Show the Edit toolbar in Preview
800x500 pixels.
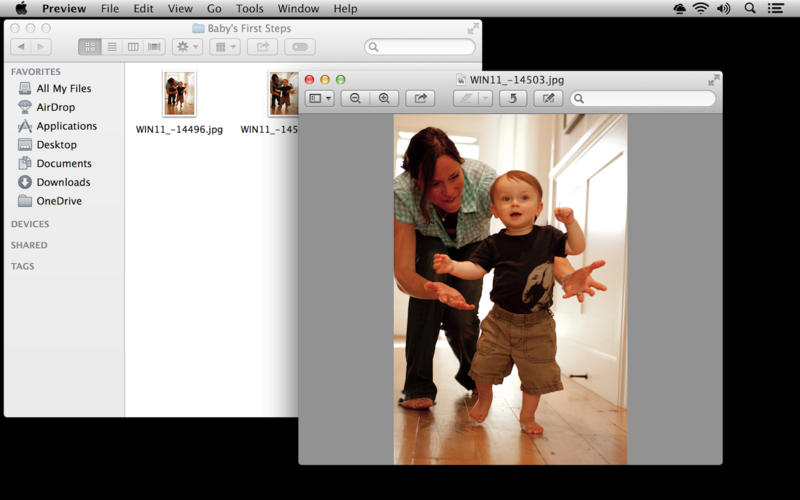tap(548, 98)
